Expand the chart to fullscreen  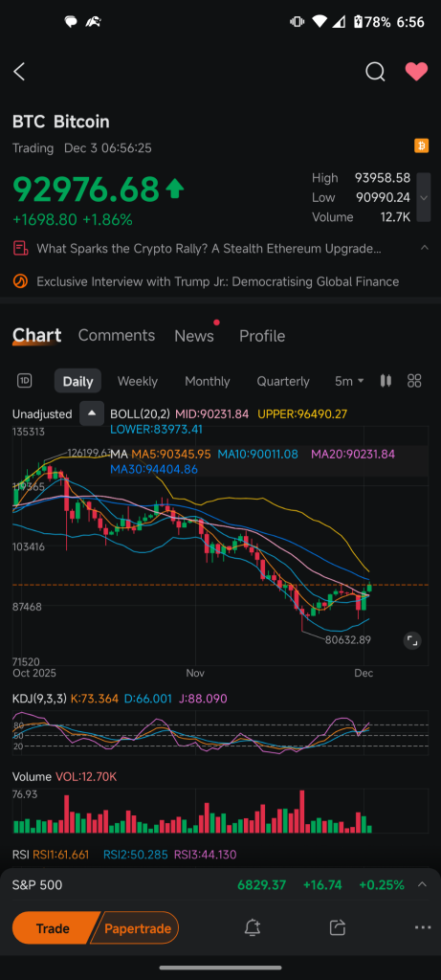(412, 640)
